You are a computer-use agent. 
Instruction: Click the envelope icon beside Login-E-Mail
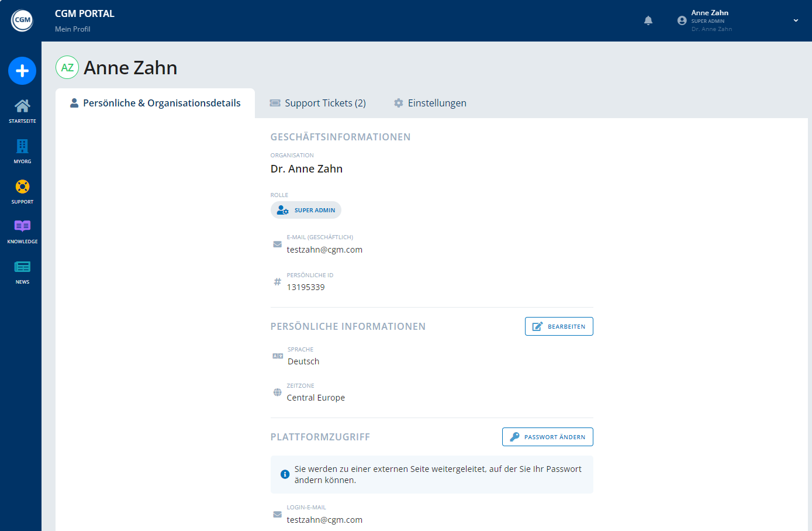pyautogui.click(x=277, y=514)
